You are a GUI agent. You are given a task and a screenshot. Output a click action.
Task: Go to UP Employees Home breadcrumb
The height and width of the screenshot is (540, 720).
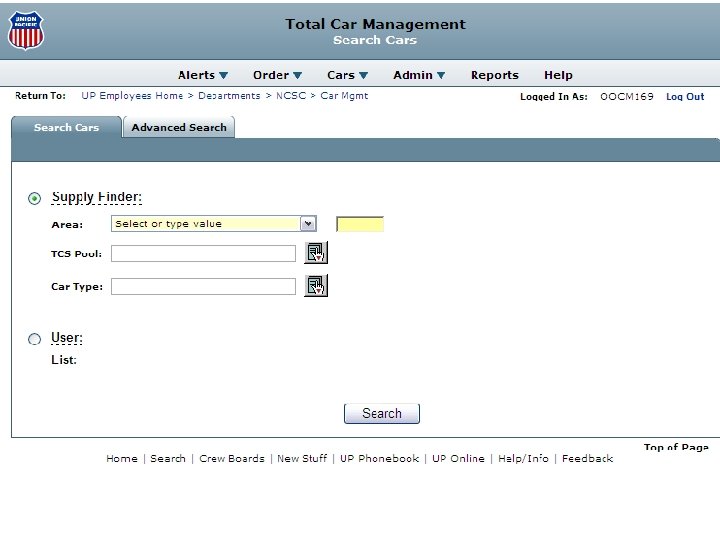pos(132,96)
